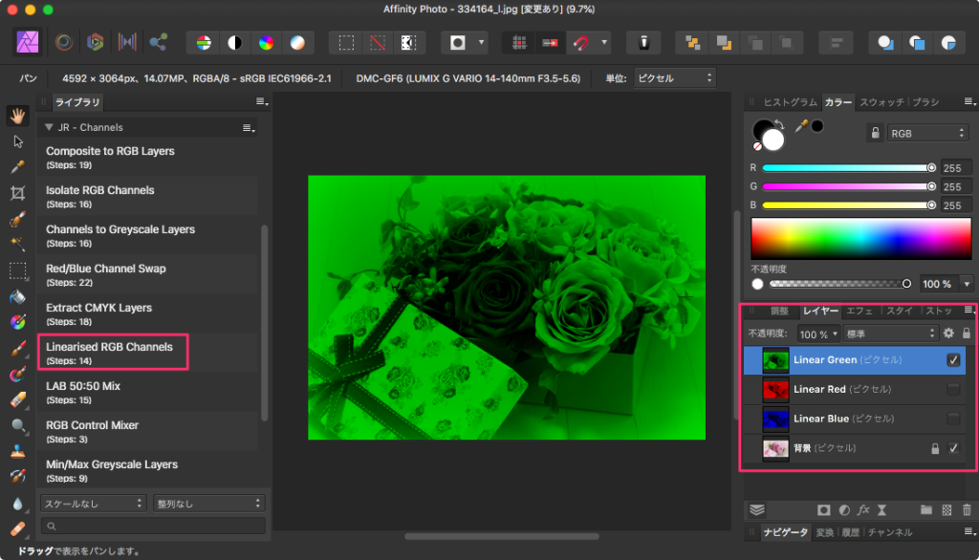Open the layer blend mode dropdown

[x=891, y=334]
